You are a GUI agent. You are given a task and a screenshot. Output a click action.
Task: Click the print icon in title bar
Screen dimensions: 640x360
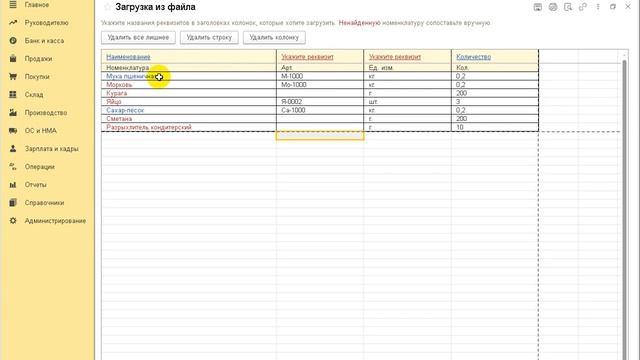click(553, 7)
